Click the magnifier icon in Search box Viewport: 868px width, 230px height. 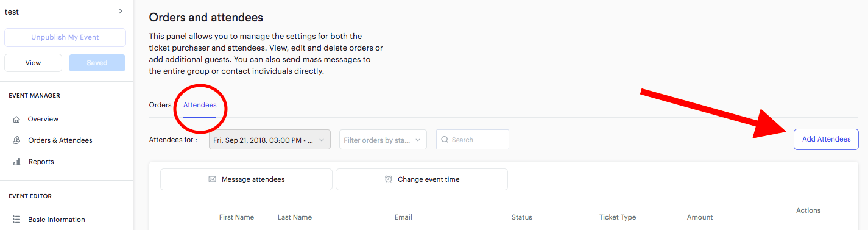click(x=445, y=140)
